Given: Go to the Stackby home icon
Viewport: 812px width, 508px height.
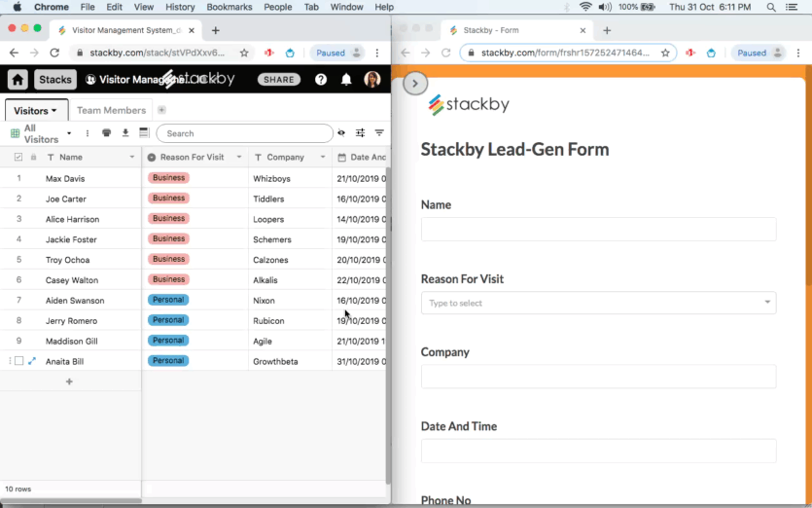Looking at the screenshot, I should click(18, 79).
